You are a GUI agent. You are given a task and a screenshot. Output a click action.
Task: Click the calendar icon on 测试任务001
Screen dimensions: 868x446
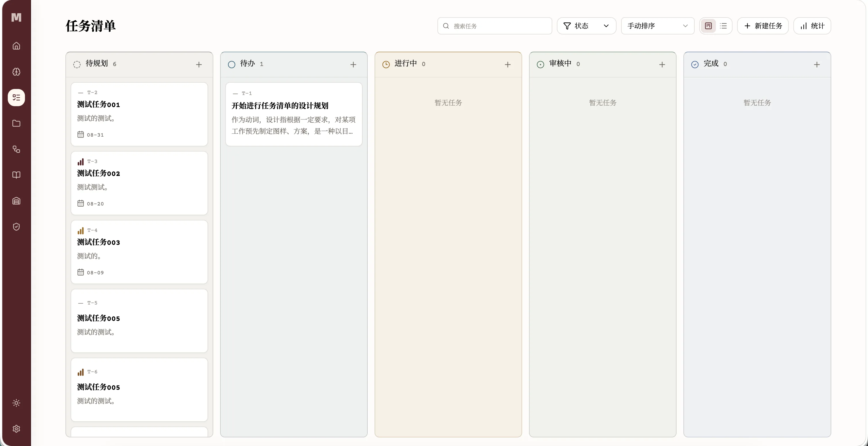81,134
